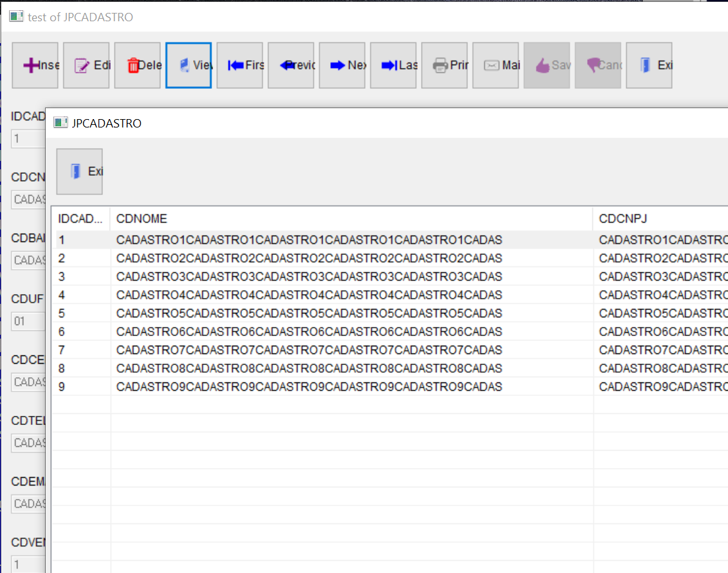Click the CDUF input field showing 01
Viewport: 728px width, 573px height.
(x=28, y=321)
